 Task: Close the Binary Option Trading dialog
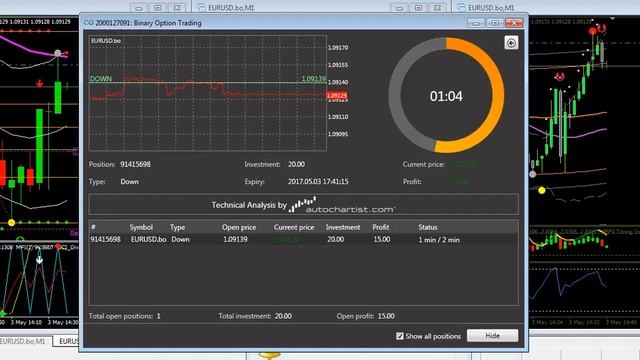coord(514,23)
